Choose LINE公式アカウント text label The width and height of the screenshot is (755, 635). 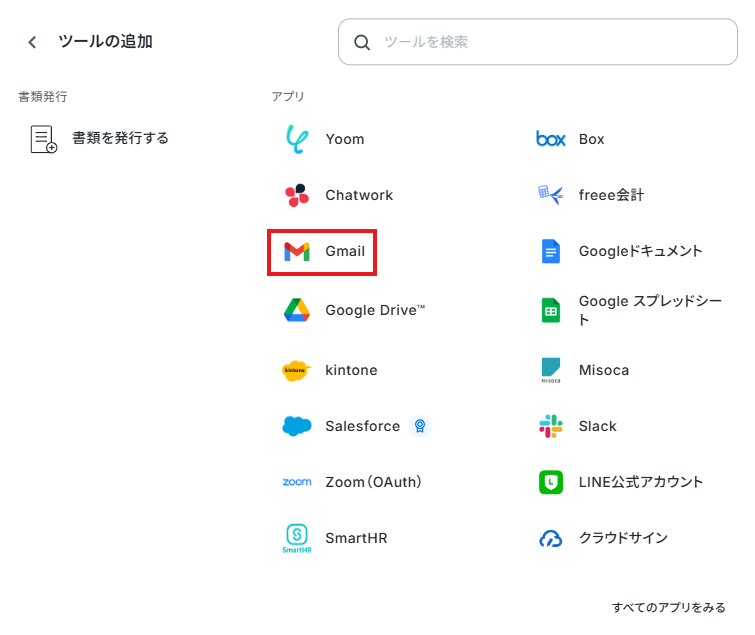[x=641, y=482]
